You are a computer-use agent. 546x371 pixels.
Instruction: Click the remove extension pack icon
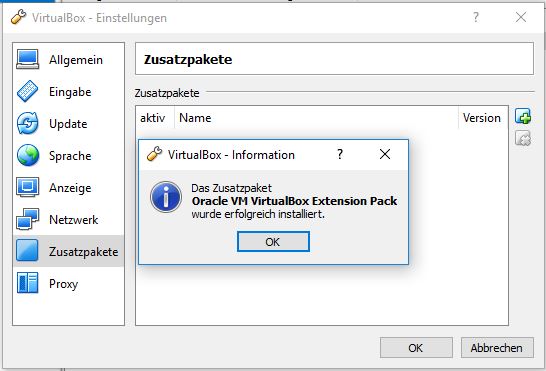(523, 138)
